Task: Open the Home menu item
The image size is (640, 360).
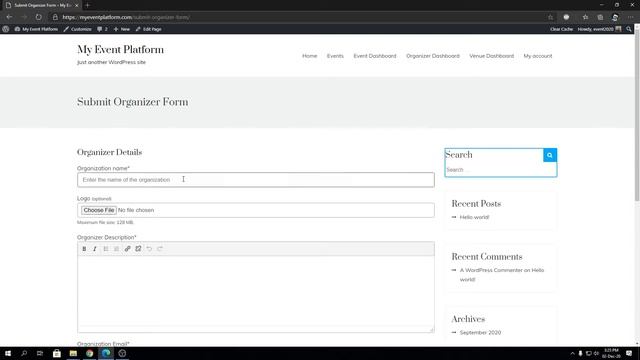Action: pyautogui.click(x=309, y=56)
